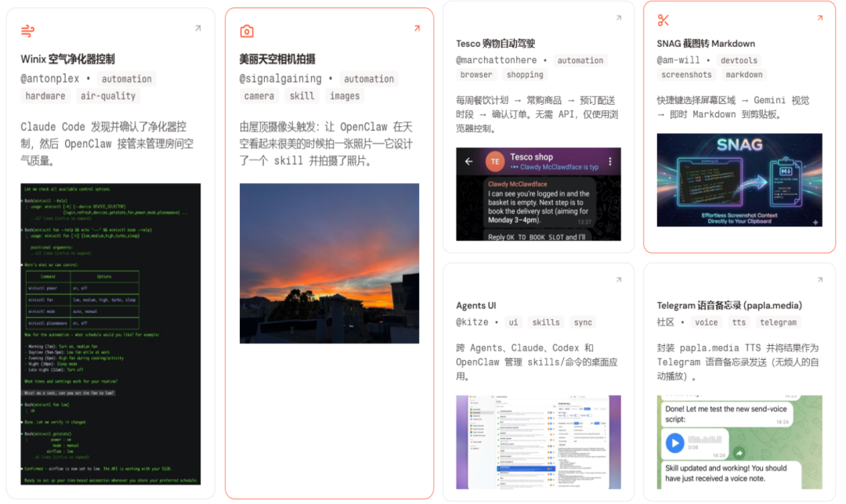Click the scissors icon on SNAG card
The width and height of the screenshot is (846, 504).
pos(663,20)
